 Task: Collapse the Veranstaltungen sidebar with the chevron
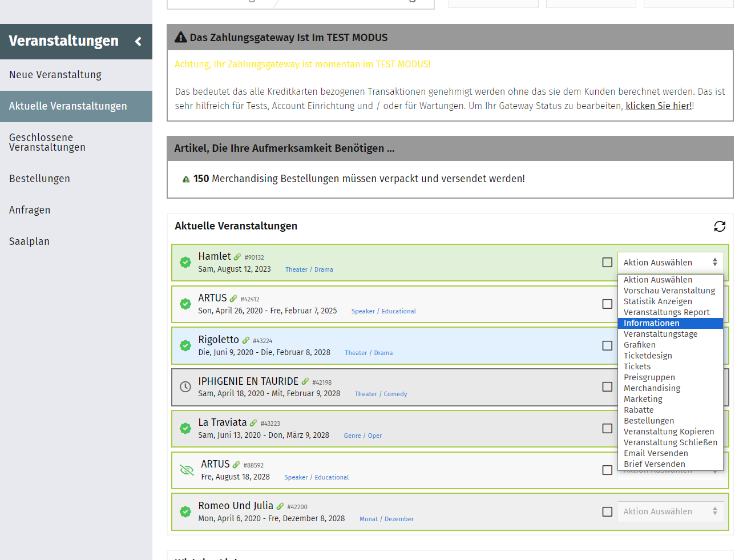click(x=138, y=42)
